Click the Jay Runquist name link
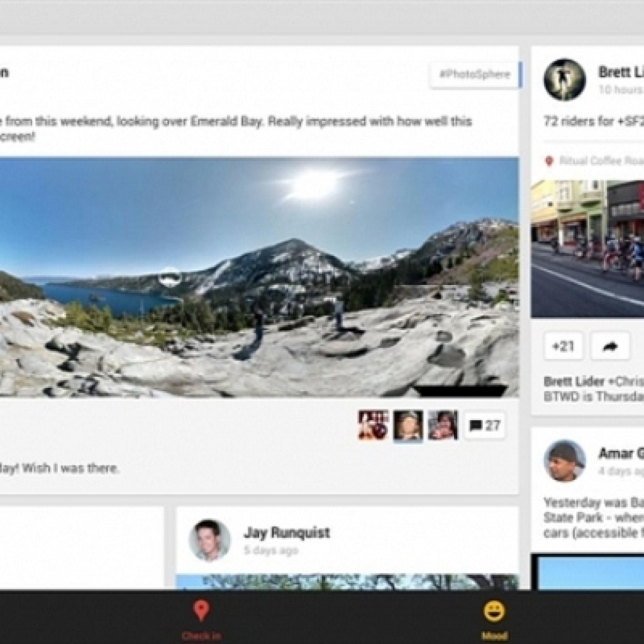This screenshot has height=644, width=644. point(287,533)
